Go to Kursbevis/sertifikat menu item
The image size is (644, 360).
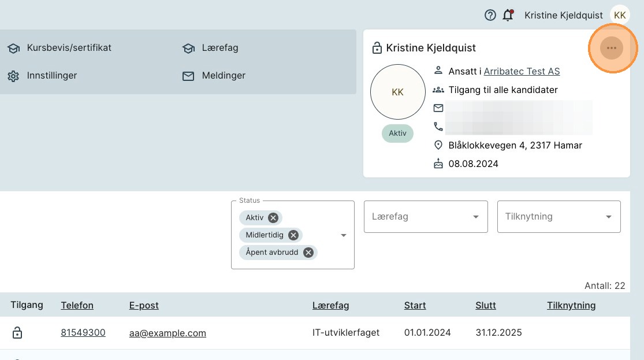click(69, 48)
